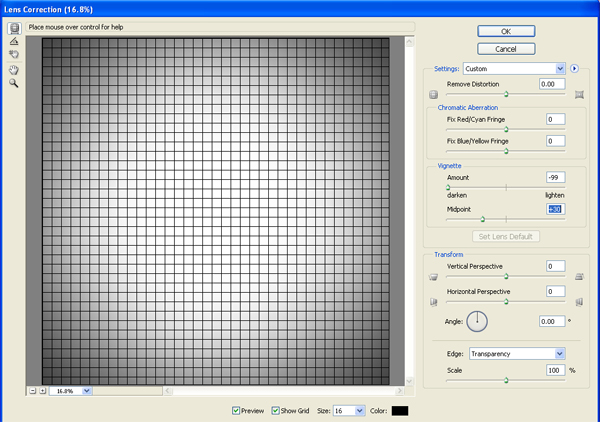
Task: Click the preview horizontal scroll right arrow
Action: [x=399, y=391]
